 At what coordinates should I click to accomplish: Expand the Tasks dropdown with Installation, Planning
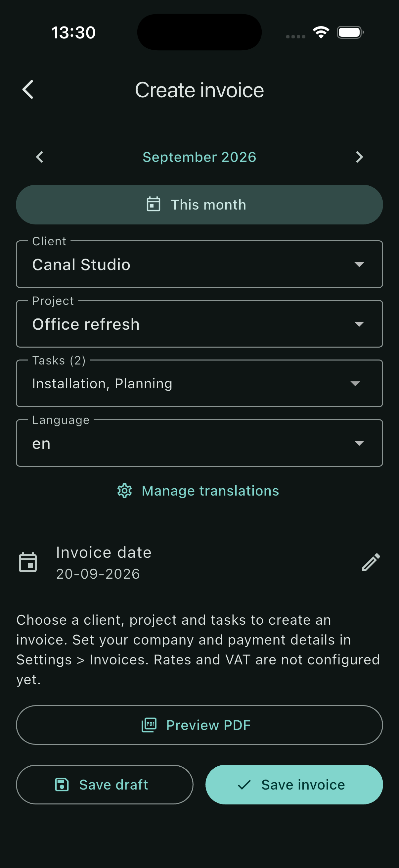pyautogui.click(x=199, y=383)
